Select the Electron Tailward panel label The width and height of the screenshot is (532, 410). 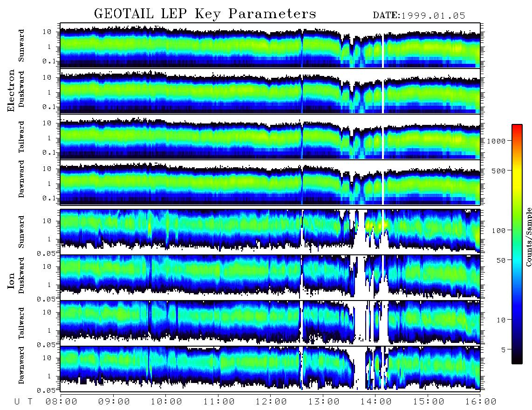(x=21, y=137)
